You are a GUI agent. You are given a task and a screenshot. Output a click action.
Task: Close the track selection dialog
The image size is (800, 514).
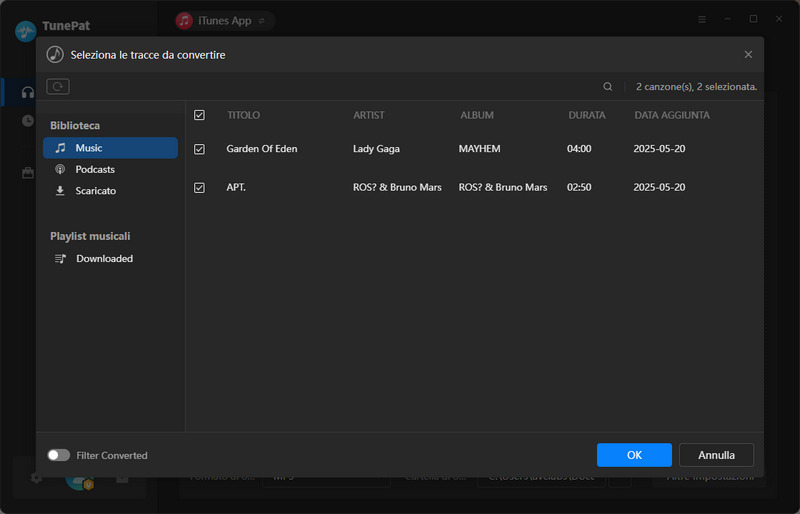[x=748, y=55]
